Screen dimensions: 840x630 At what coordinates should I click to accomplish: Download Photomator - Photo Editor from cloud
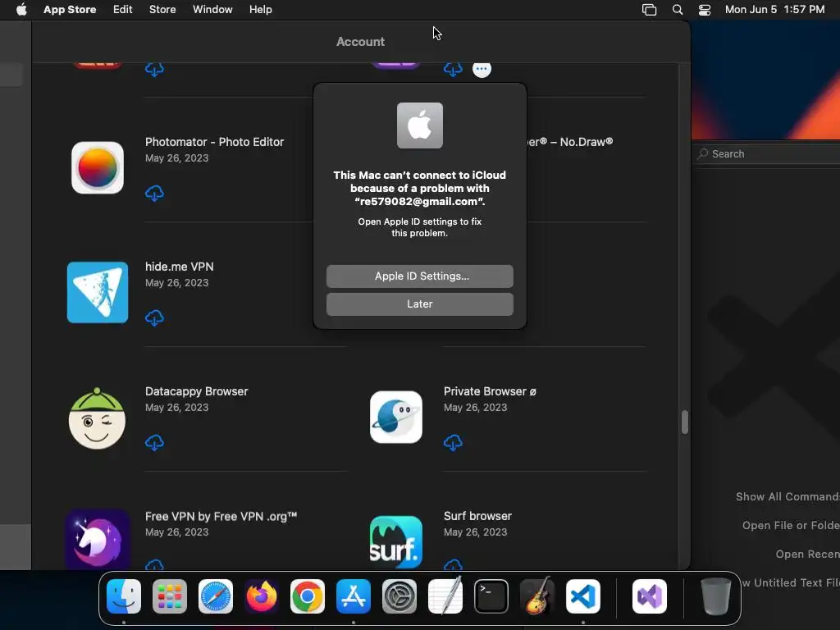[x=154, y=193]
